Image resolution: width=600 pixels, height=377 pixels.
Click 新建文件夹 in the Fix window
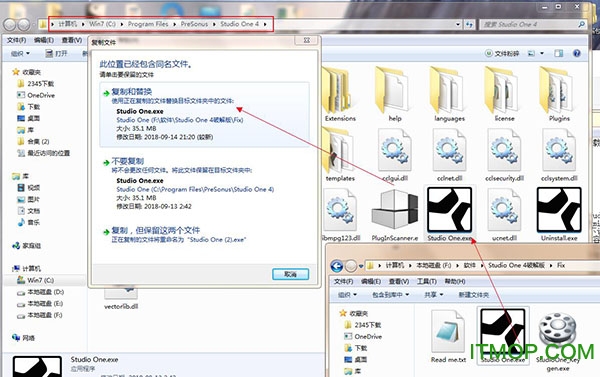[x=474, y=295]
